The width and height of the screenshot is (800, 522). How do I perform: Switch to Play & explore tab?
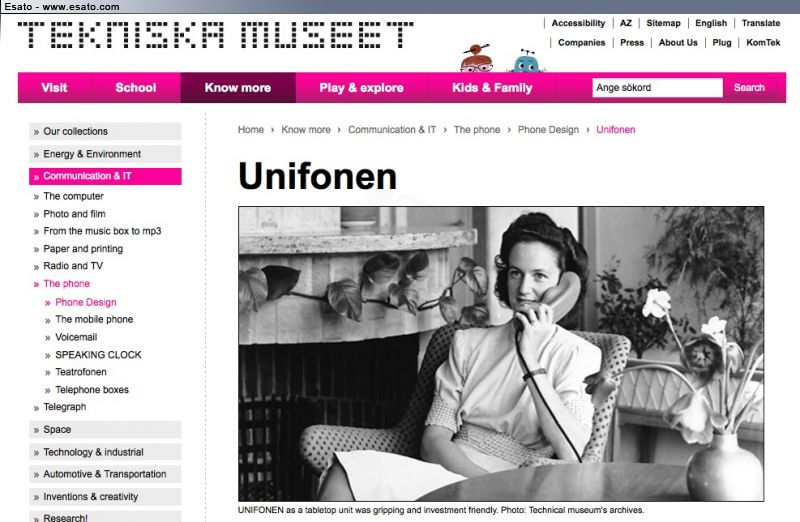coord(361,88)
